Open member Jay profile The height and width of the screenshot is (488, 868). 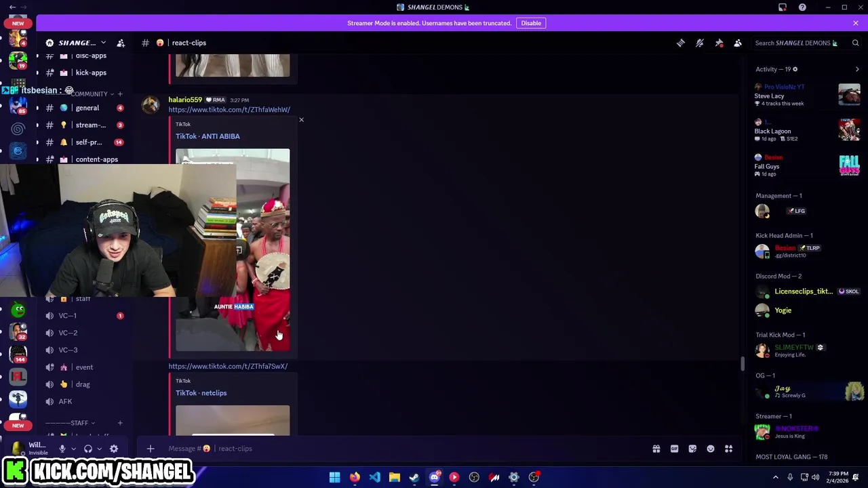point(807,392)
